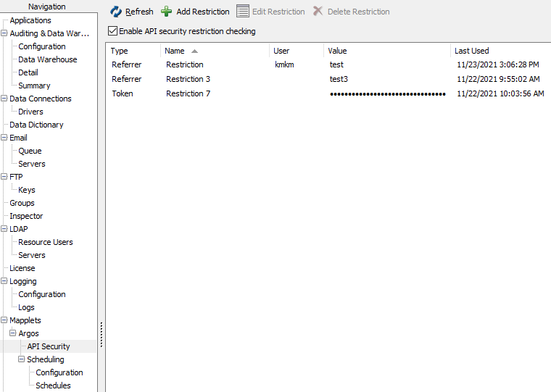Screen dimensions: 551x392
Task: Sort by the Type column header
Action: [x=120, y=51]
